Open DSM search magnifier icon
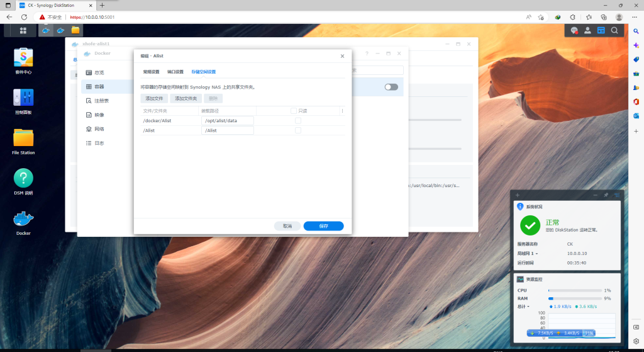Image resolution: width=644 pixels, height=352 pixels. click(614, 30)
